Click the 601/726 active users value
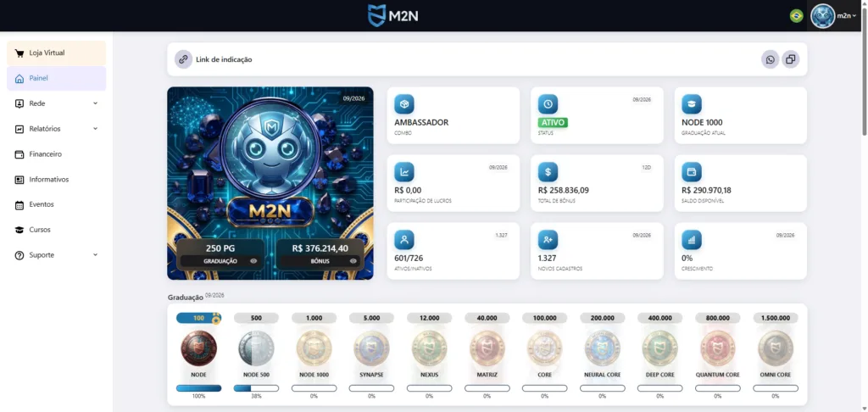The width and height of the screenshot is (868, 412). (409, 258)
